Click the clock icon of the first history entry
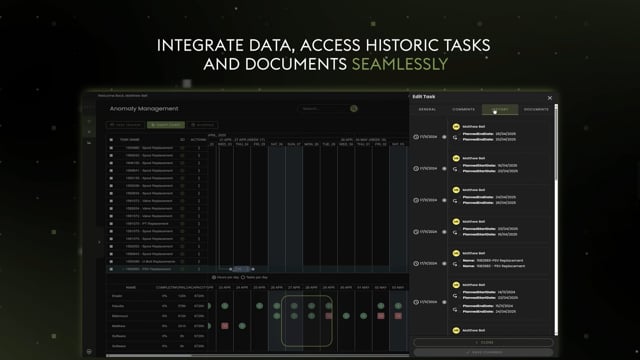 coord(416,137)
